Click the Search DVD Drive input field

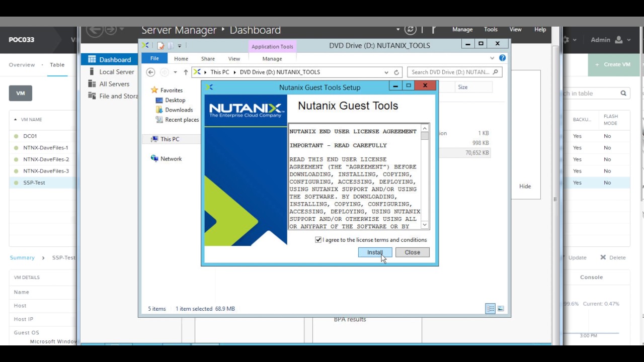[449, 72]
